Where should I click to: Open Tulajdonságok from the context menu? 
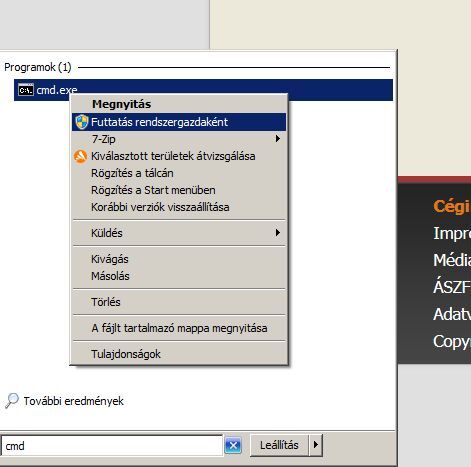click(179, 354)
